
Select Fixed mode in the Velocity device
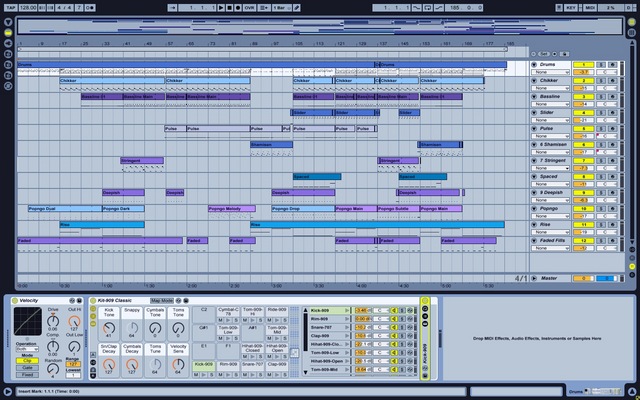click(x=27, y=375)
